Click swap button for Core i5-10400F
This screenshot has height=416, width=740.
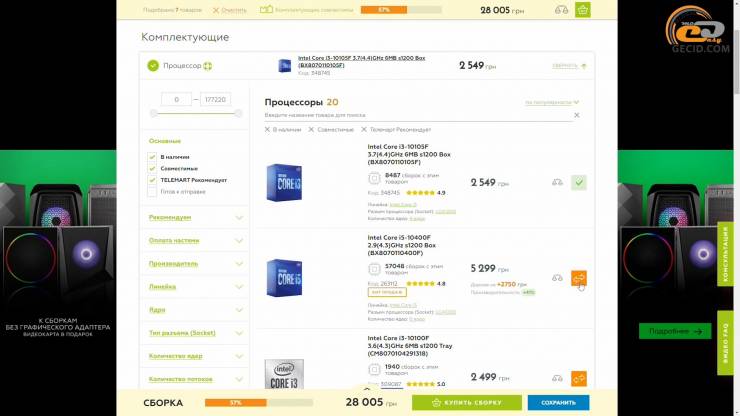(579, 279)
